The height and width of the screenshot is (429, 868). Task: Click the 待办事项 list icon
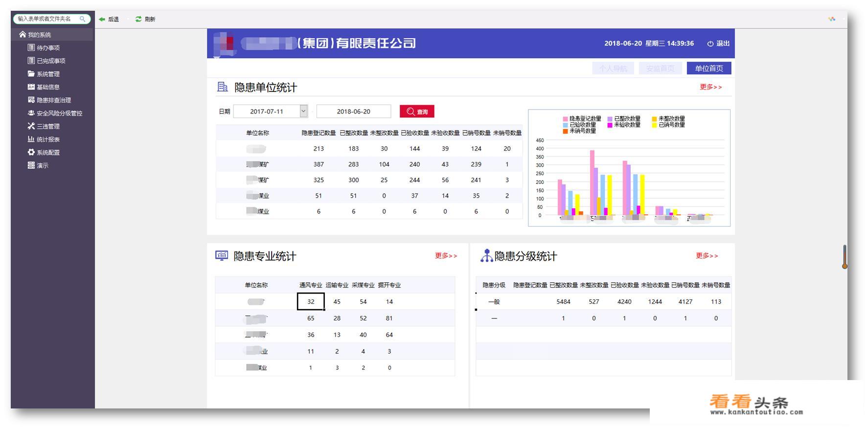(x=31, y=47)
